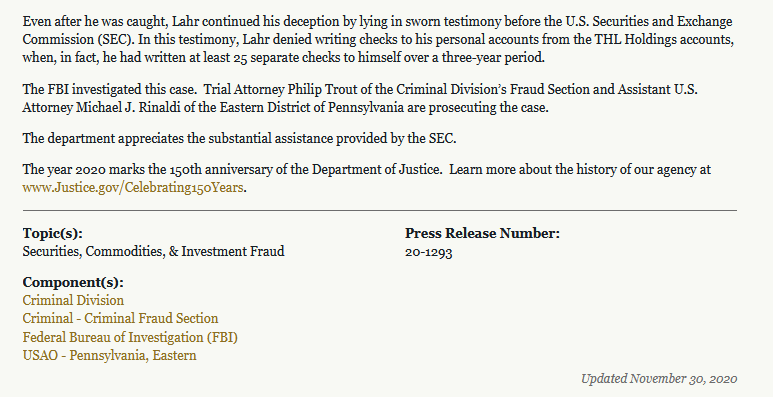Click the Updated November 30, 2020 date text
This screenshot has height=397, width=773.
tap(659, 379)
